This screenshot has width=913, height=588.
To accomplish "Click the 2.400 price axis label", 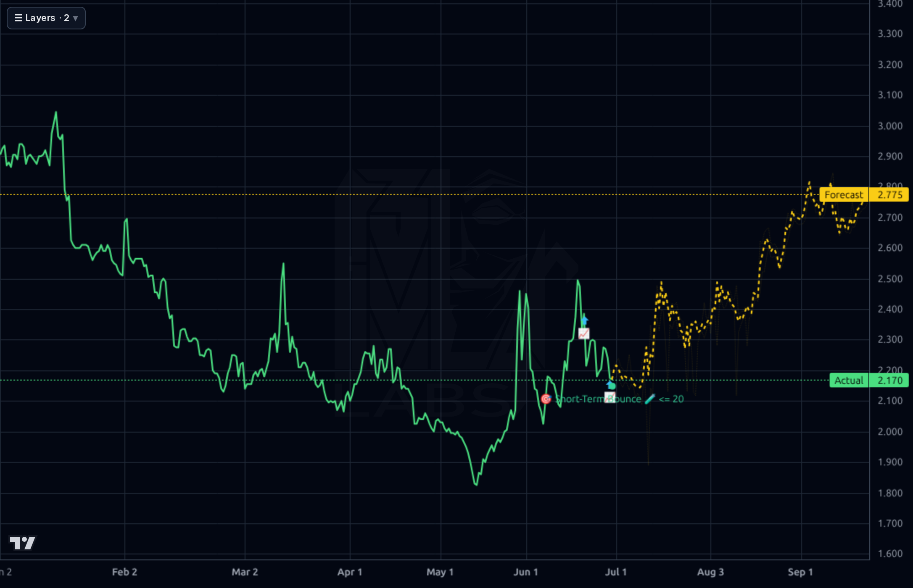I will coord(890,309).
